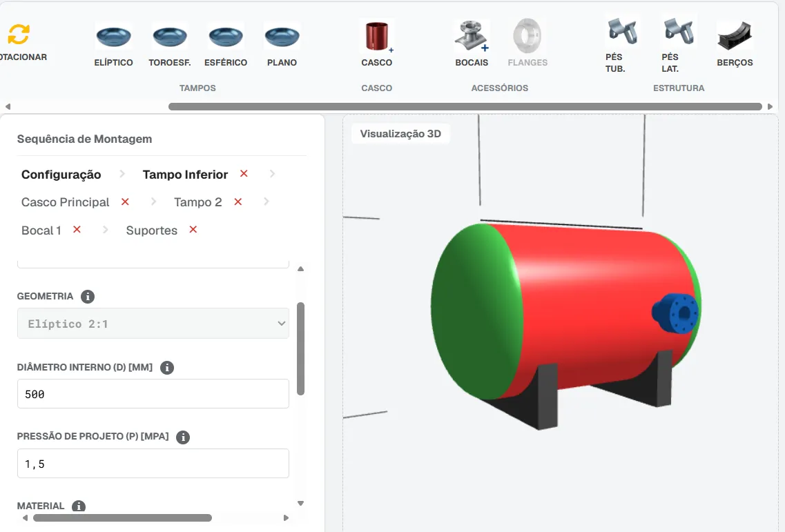
Task: Add a Casco shell section
Action: coord(377,45)
